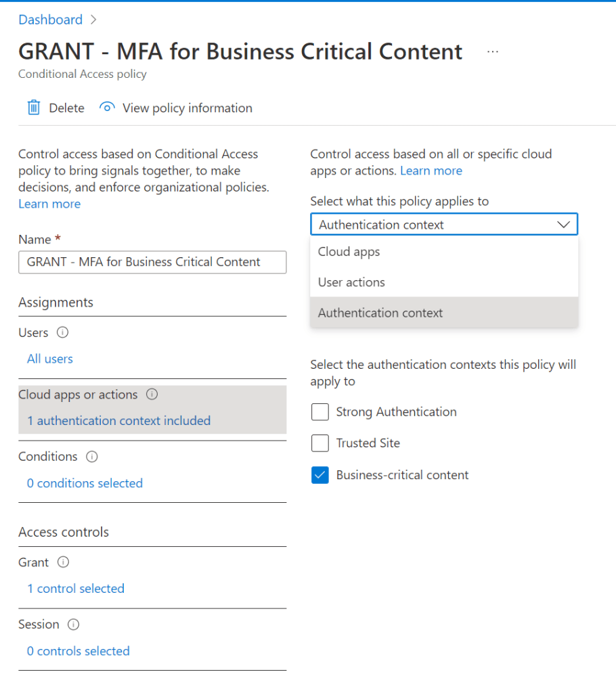Select Cloud apps from the dropdown list
The height and width of the screenshot is (693, 616).
pos(349,252)
